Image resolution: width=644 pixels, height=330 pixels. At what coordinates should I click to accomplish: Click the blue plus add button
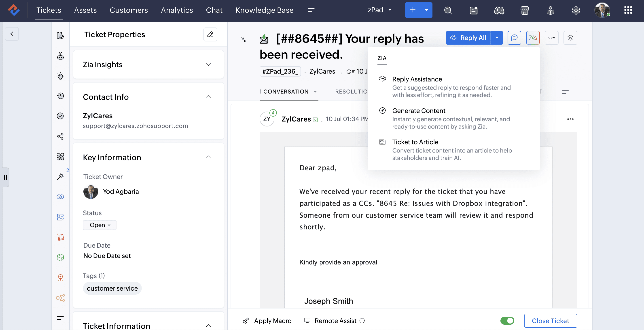[413, 10]
